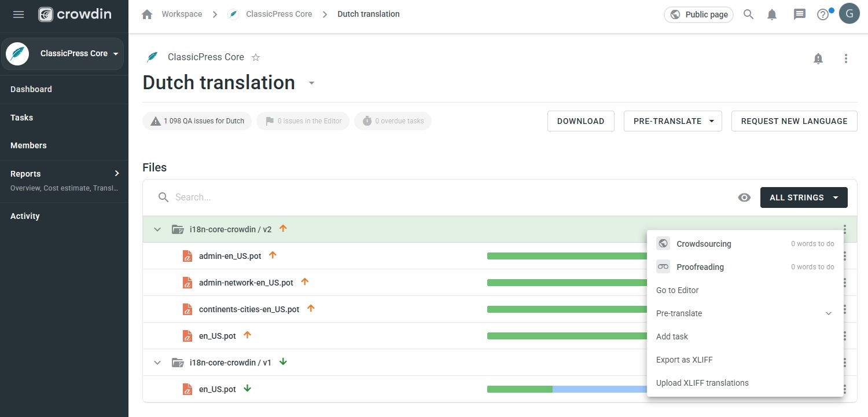Open the hamburger navigation menu
The width and height of the screenshot is (868, 417).
(x=18, y=14)
